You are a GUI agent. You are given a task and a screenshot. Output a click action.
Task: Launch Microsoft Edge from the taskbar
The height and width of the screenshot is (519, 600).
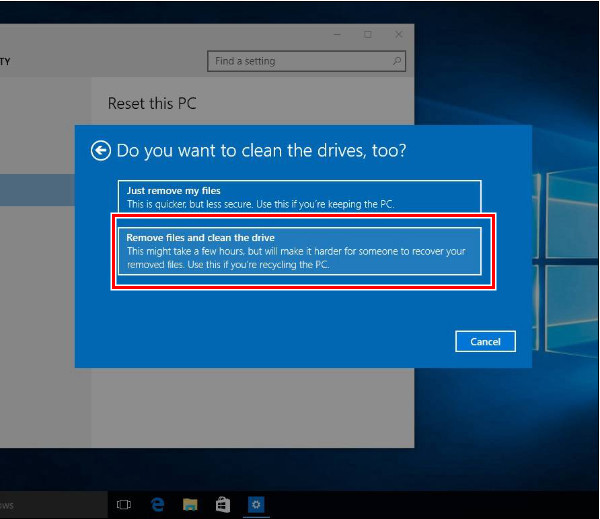point(157,504)
